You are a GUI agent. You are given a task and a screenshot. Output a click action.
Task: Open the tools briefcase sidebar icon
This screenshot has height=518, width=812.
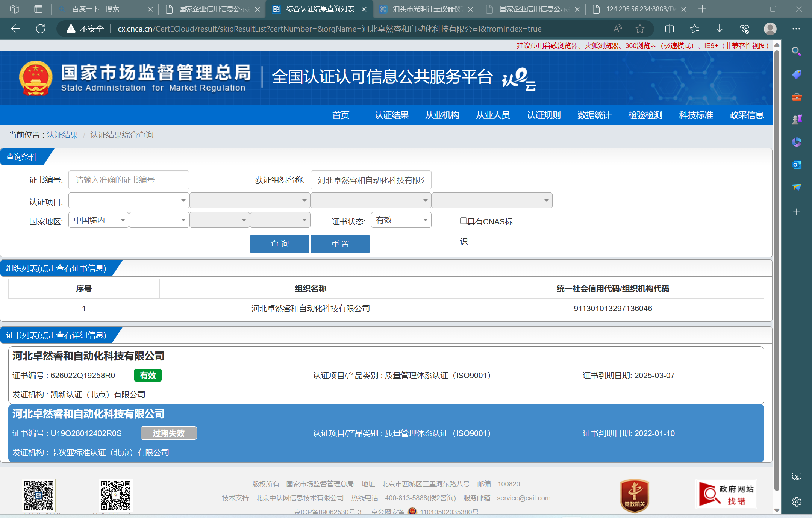[796, 97]
